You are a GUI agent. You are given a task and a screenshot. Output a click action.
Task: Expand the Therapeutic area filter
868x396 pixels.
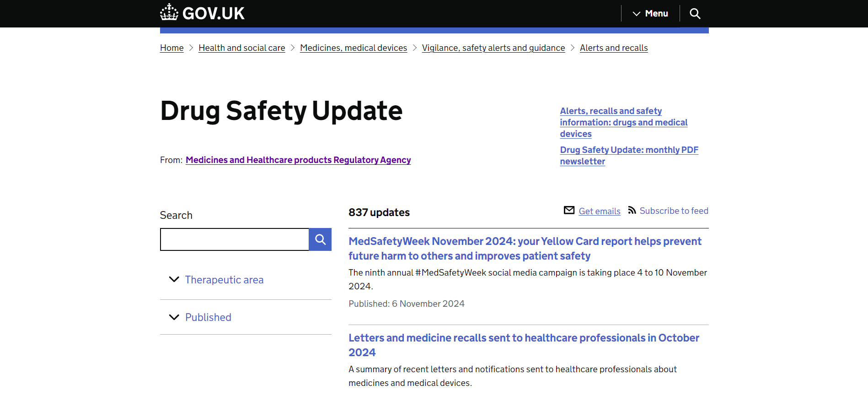[x=224, y=280]
